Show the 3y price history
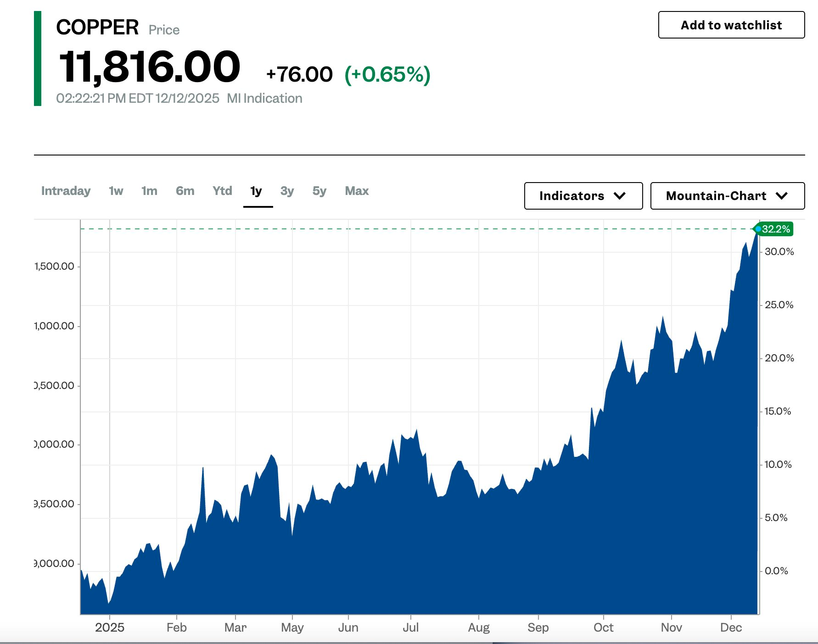 point(287,191)
